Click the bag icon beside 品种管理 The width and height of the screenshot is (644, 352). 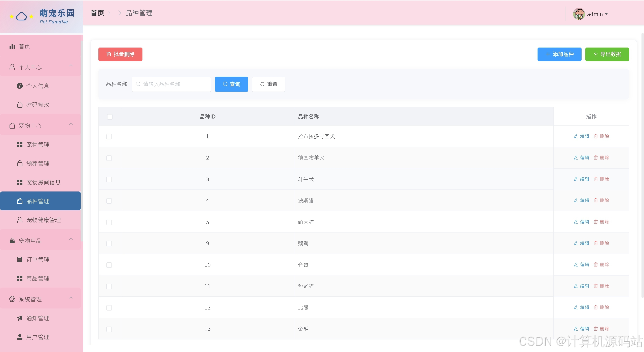(x=20, y=201)
